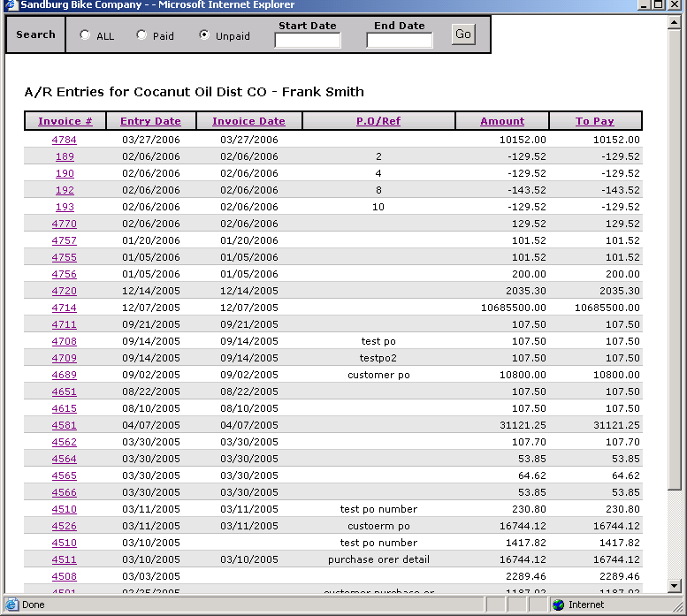Click the Go button
Image resolution: width=687 pixels, height=616 pixels.
coord(462,34)
